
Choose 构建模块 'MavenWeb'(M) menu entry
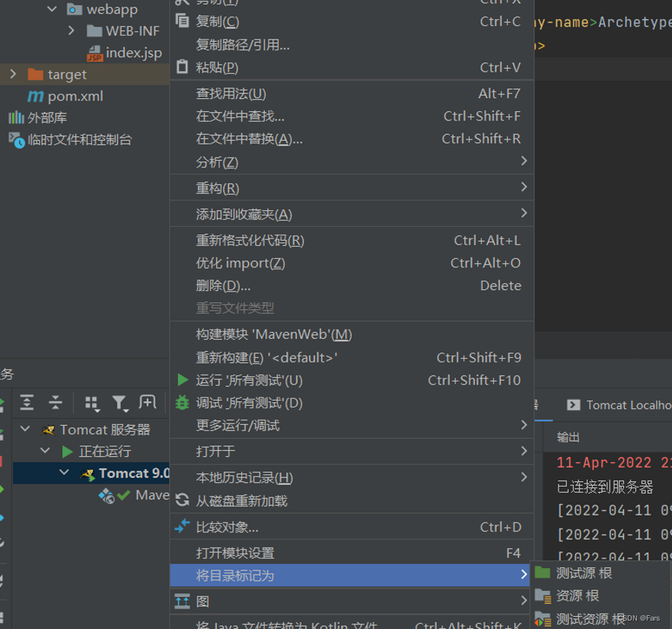click(352, 334)
